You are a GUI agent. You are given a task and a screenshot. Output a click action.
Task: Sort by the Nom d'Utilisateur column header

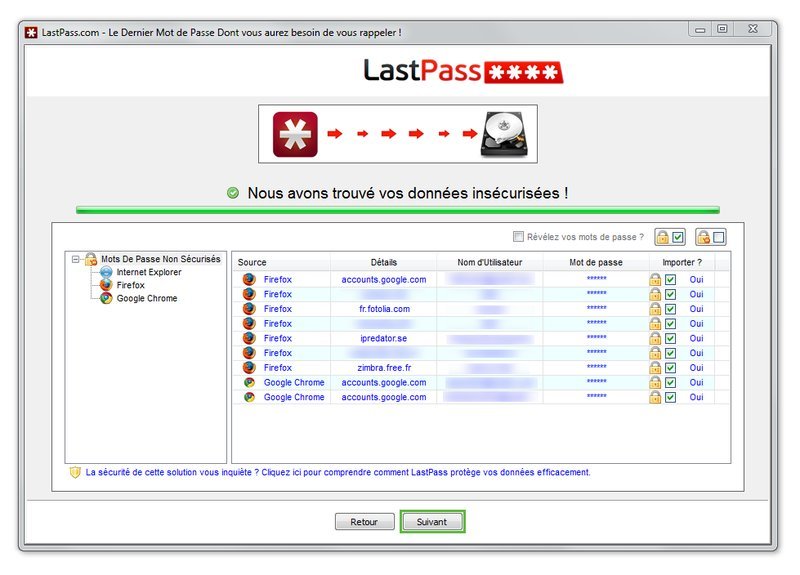coord(490,262)
